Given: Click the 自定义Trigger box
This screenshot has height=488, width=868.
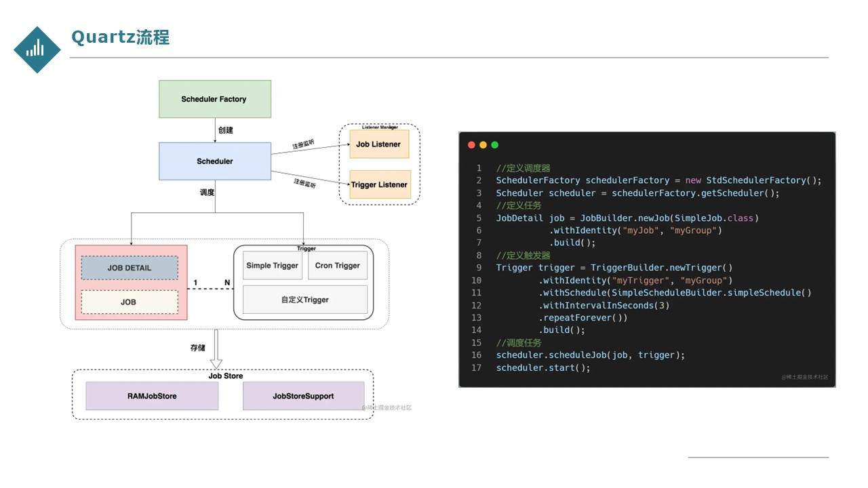Looking at the screenshot, I should pyautogui.click(x=305, y=300).
